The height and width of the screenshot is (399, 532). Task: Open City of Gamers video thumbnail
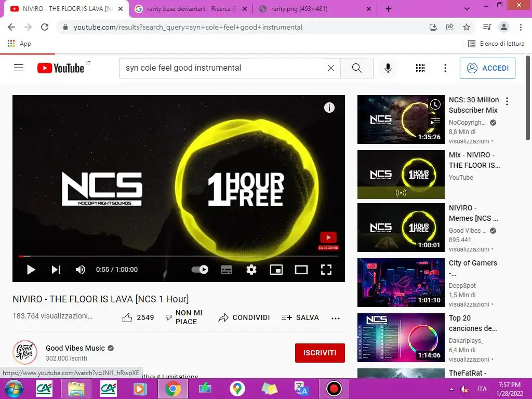click(x=401, y=282)
